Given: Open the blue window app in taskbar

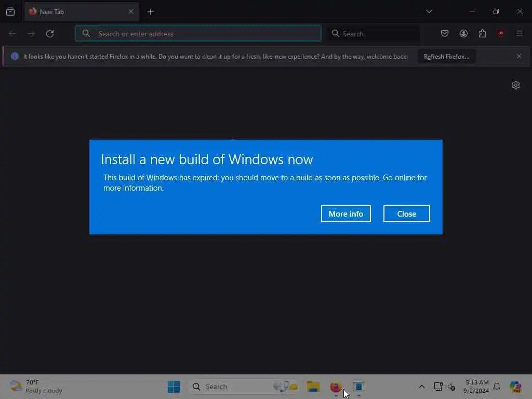Looking at the screenshot, I should (x=359, y=387).
